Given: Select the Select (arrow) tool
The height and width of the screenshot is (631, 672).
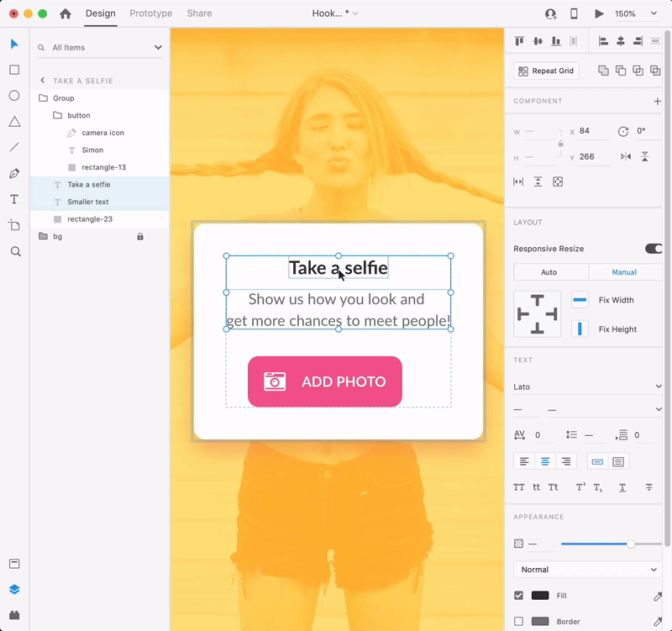Looking at the screenshot, I should point(14,44).
